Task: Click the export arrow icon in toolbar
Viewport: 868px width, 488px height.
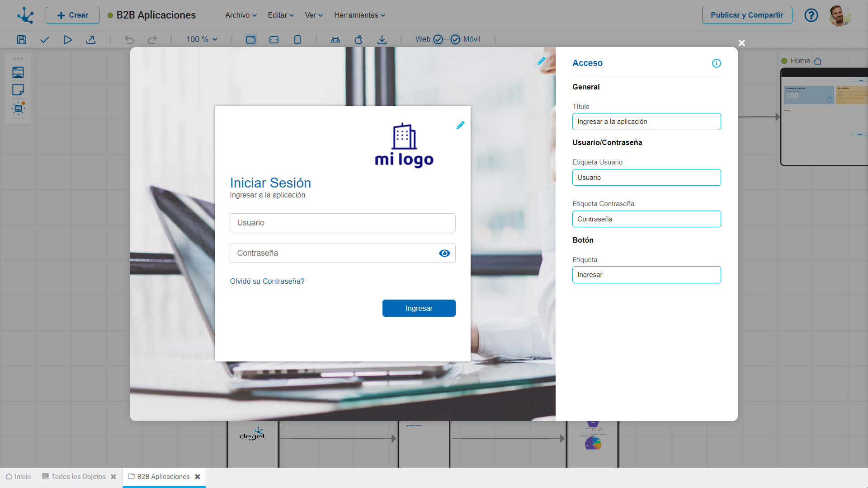Action: (x=91, y=40)
